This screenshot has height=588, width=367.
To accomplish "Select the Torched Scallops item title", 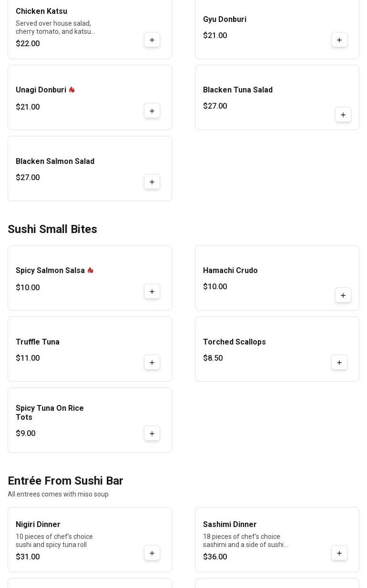I will click(234, 342).
